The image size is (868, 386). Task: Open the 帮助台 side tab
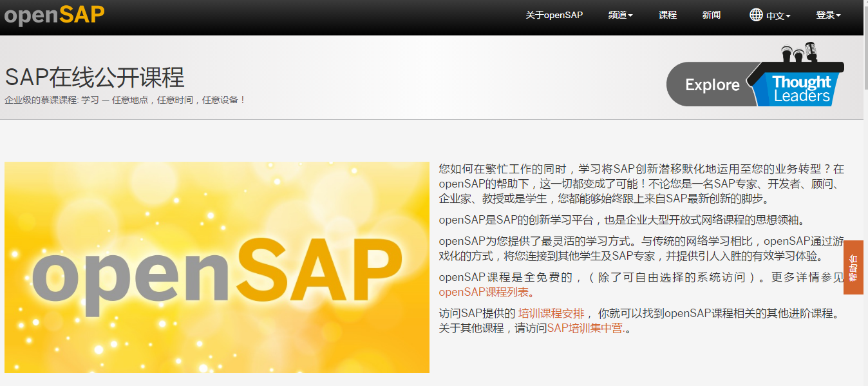tap(853, 267)
